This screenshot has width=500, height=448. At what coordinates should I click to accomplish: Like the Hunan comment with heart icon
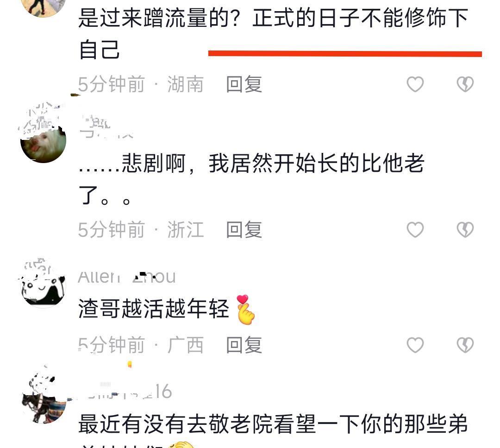tap(415, 84)
